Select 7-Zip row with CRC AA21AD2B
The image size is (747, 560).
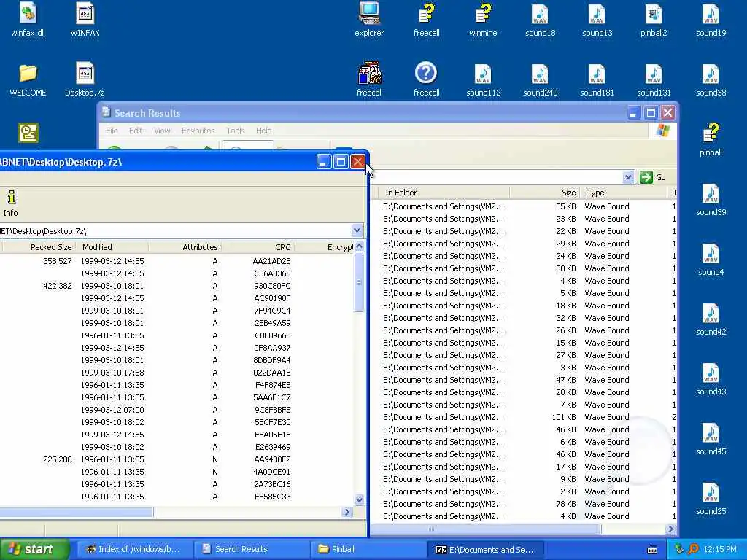pyautogui.click(x=177, y=261)
